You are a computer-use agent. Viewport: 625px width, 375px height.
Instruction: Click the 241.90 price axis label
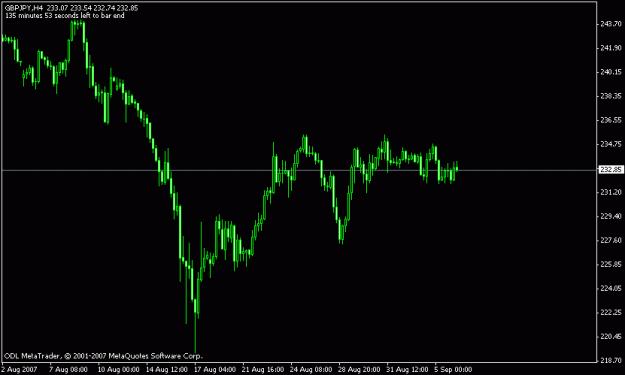(611, 48)
